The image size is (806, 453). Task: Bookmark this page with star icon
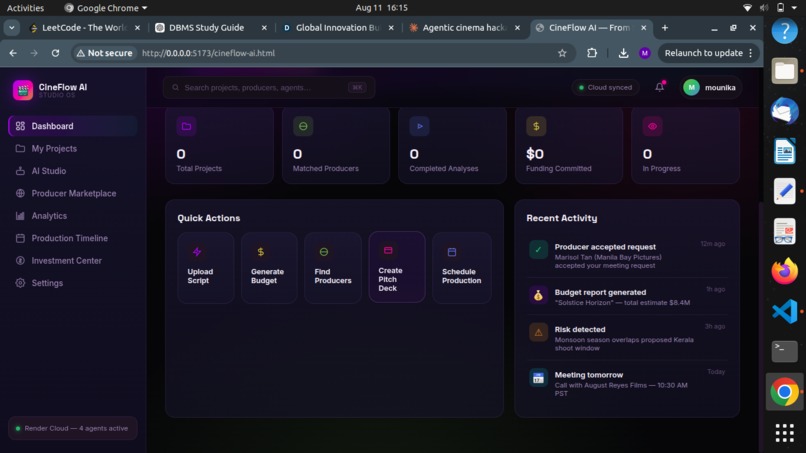[x=562, y=53]
